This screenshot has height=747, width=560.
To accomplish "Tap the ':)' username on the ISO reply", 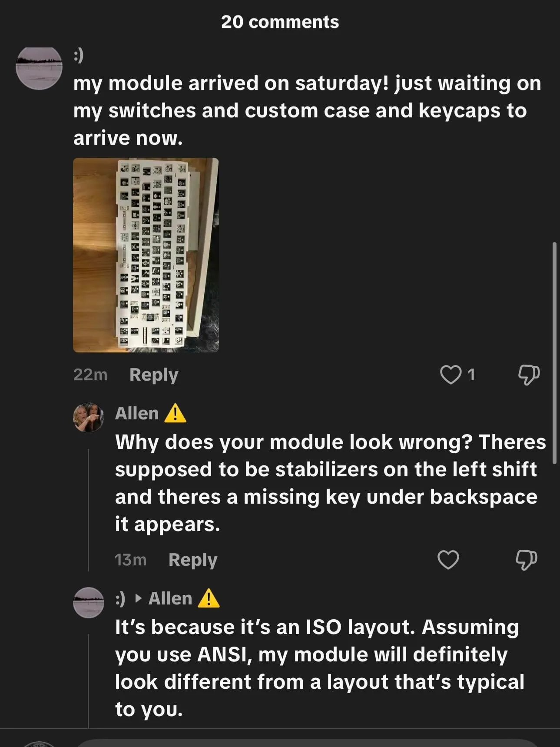I will tap(120, 598).
